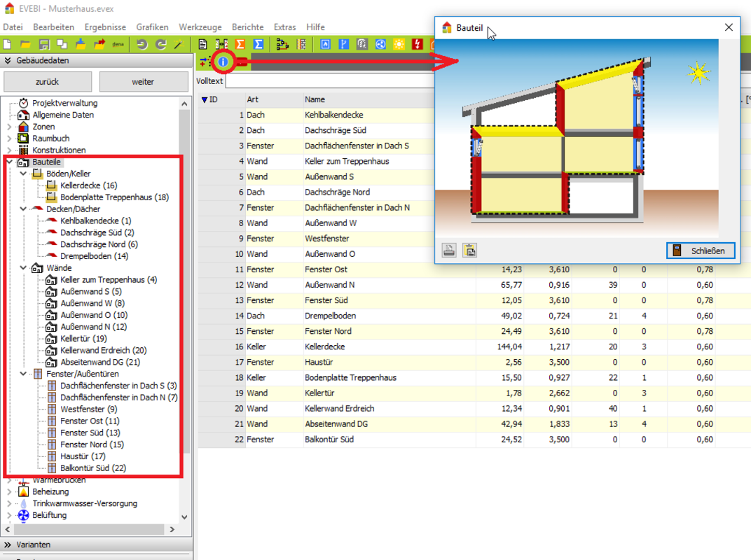This screenshot has height=560, width=751.
Task: Collapse the Wände tree branch
Action: click(23, 268)
